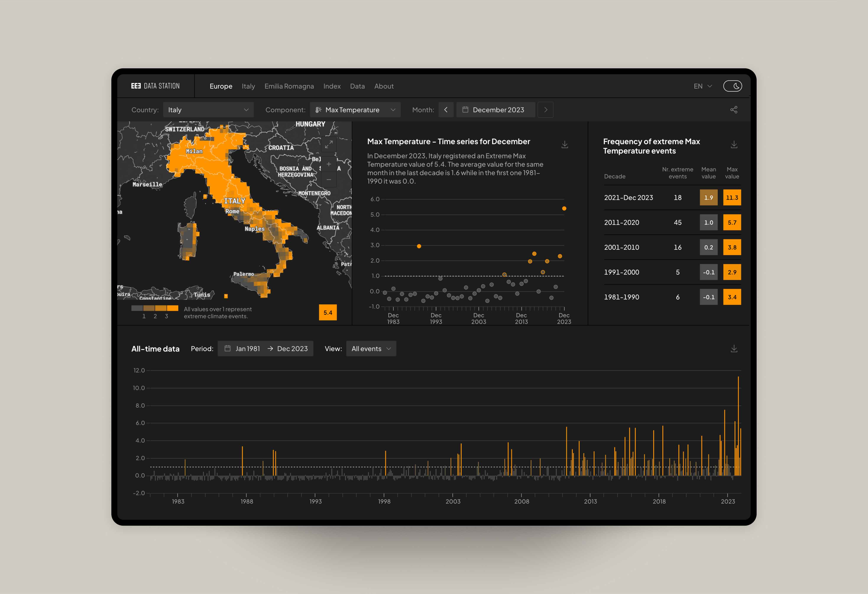This screenshot has width=868, height=594.
Task: Go to the previous month with the arrow
Action: pyautogui.click(x=446, y=109)
